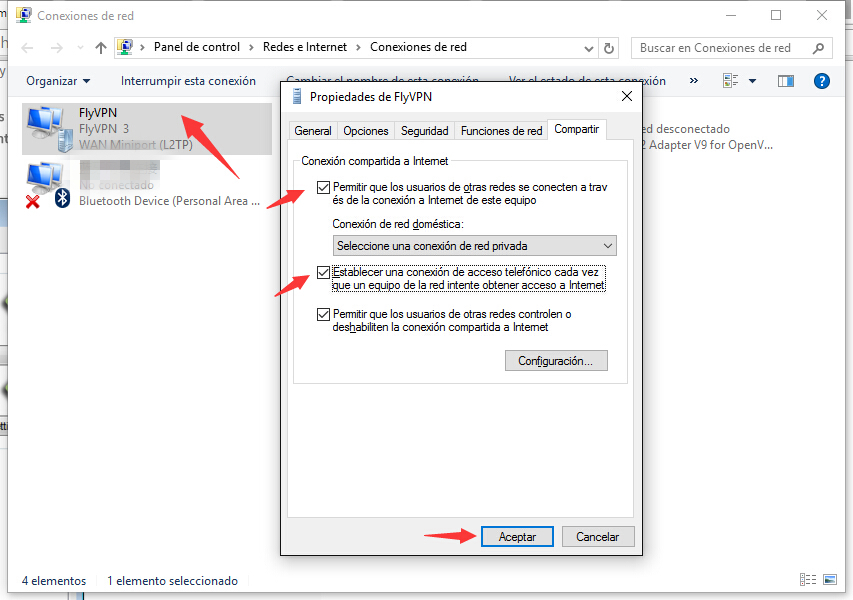
Task: Open Help blue question icon
Action: click(821, 81)
